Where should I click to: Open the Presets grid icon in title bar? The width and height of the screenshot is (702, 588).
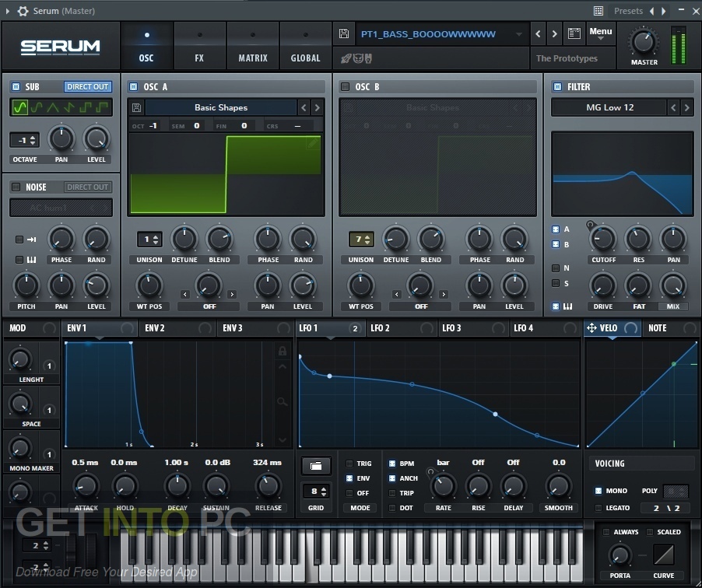598,11
